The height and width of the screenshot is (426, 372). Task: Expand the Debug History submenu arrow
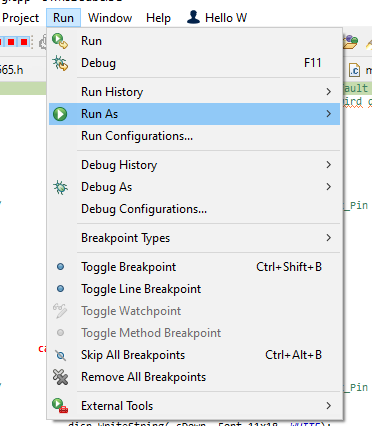click(x=329, y=165)
